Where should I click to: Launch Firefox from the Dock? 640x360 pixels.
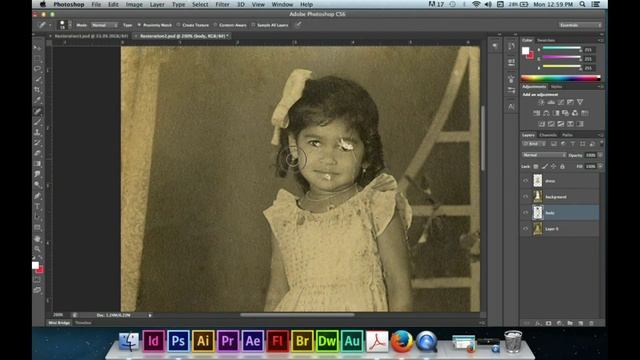(x=402, y=341)
